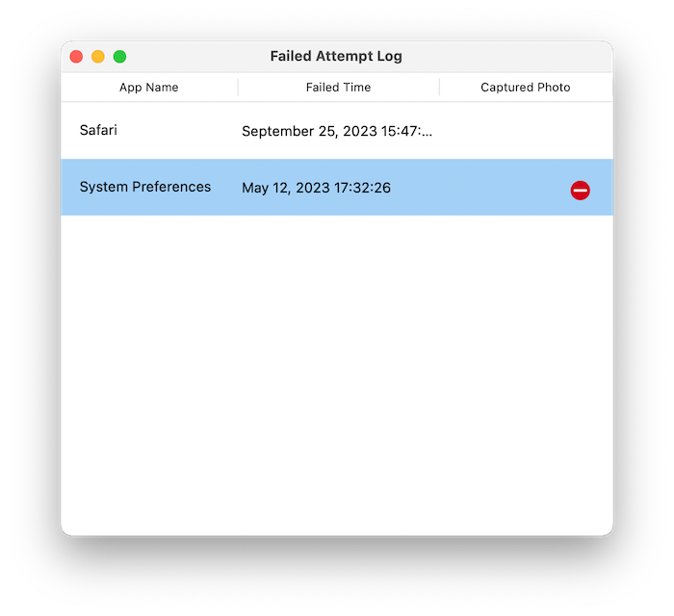Sort the log by Failed Time column
Viewport: 674px width, 616px height.
[x=338, y=88]
